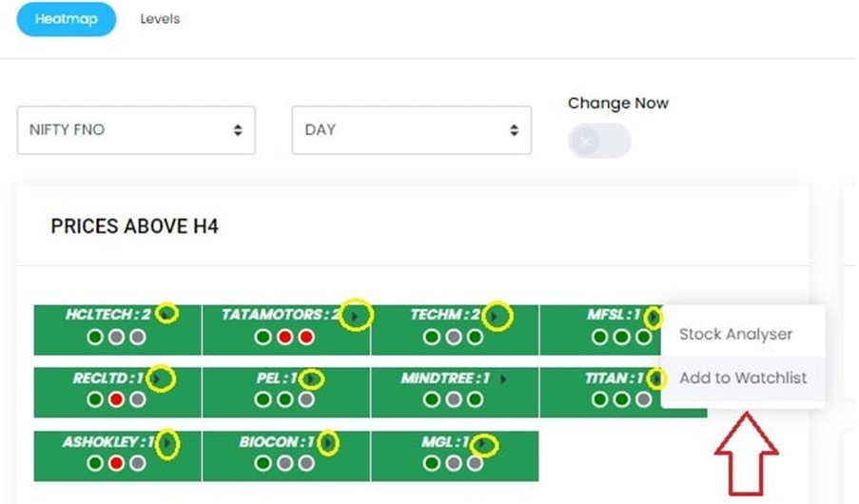This screenshot has width=859, height=504.
Task: Open the NIFTY FNO dropdown
Action: tap(136, 130)
